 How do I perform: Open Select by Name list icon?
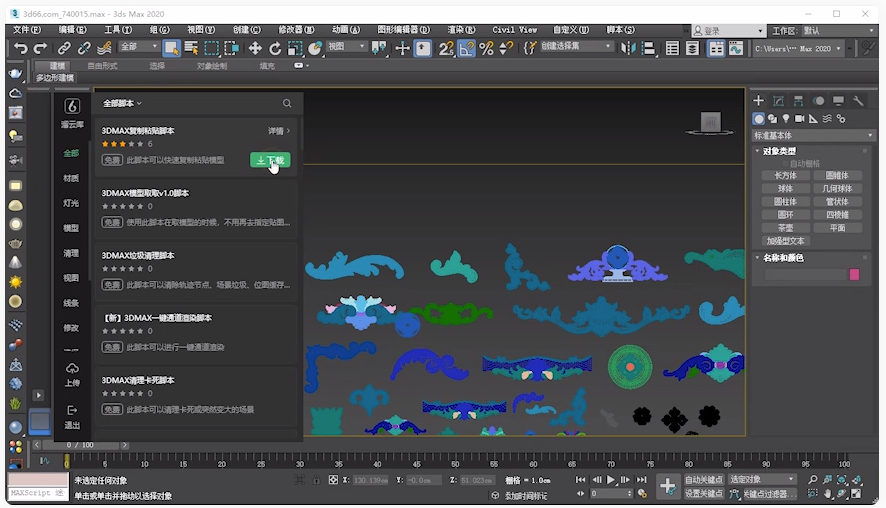pyautogui.click(x=191, y=49)
